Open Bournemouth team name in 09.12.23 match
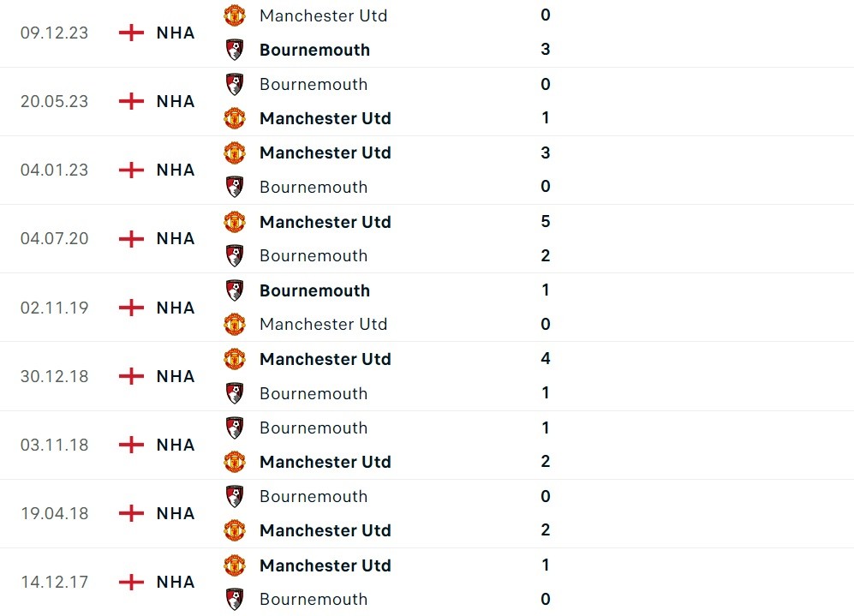 [314, 50]
